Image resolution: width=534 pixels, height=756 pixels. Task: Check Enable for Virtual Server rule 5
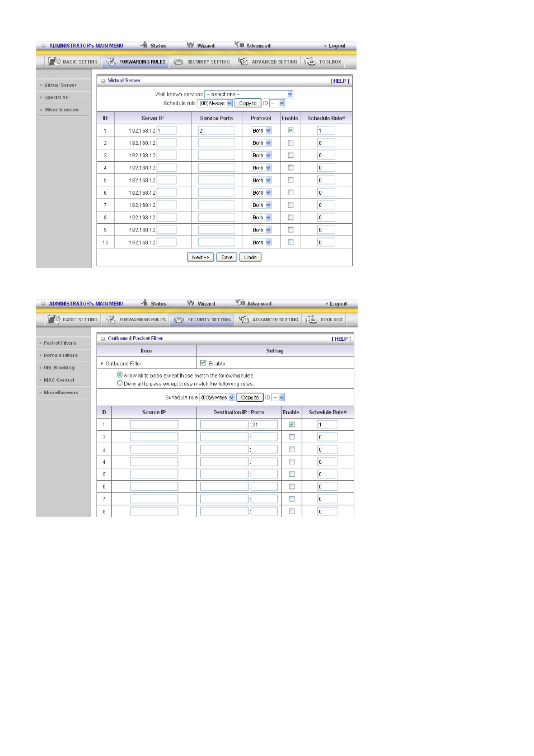pyautogui.click(x=291, y=180)
